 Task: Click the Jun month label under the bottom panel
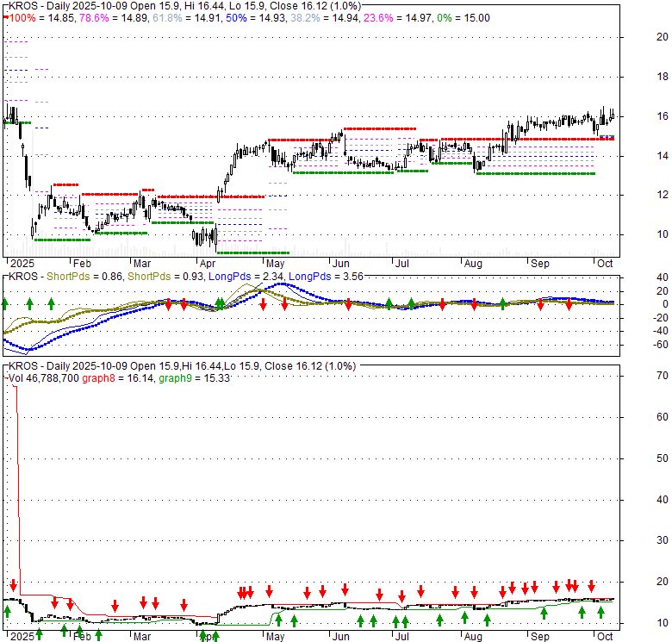[340, 637]
